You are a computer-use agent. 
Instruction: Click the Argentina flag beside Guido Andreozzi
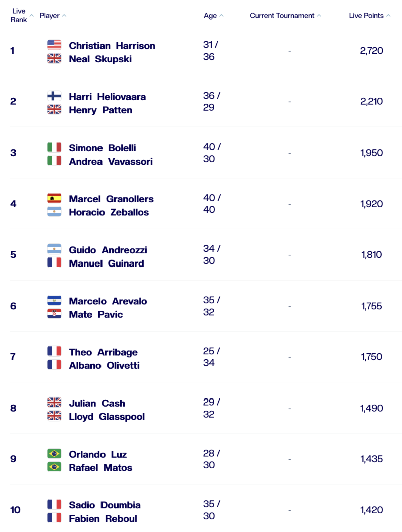coord(54,249)
